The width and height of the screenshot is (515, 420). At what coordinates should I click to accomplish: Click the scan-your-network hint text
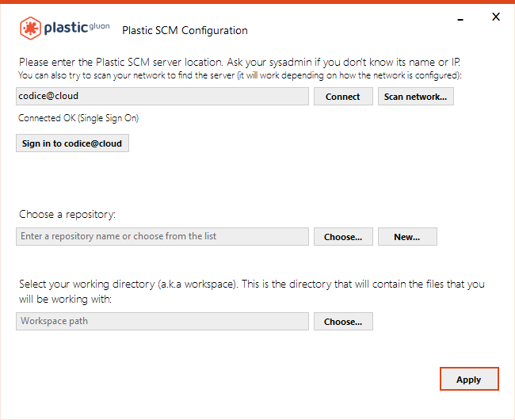pyautogui.click(x=238, y=75)
